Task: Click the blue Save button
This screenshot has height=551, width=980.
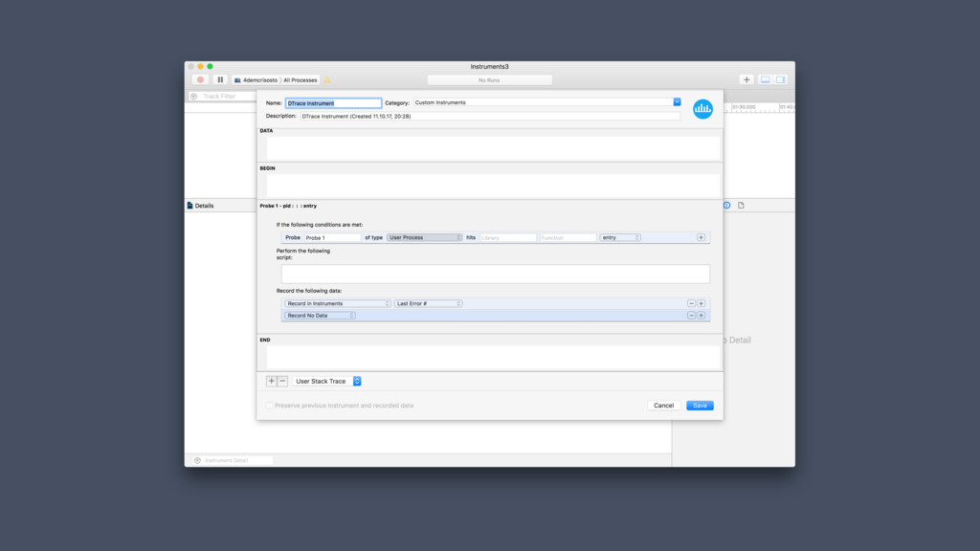Action: [x=700, y=406]
